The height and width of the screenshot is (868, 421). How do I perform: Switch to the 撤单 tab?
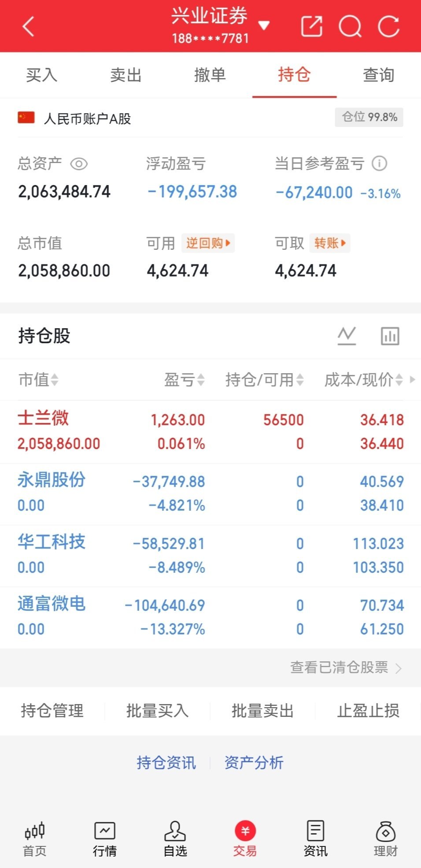click(x=210, y=75)
